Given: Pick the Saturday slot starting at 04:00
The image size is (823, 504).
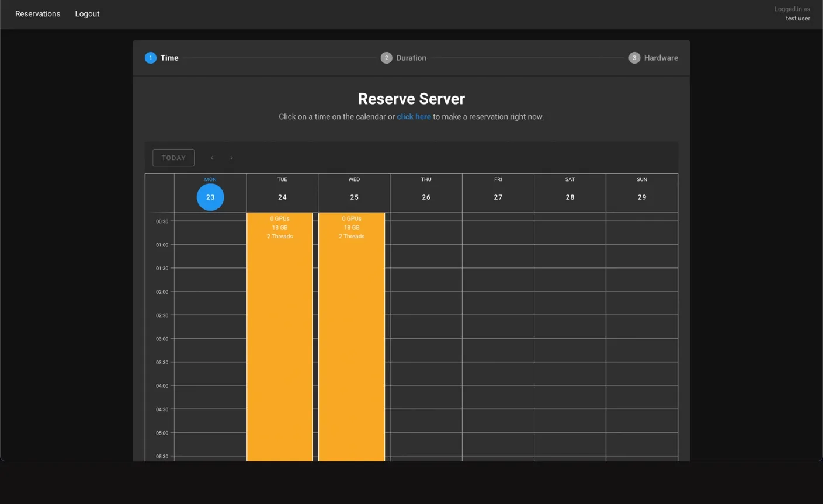Looking at the screenshot, I should [x=570, y=397].
